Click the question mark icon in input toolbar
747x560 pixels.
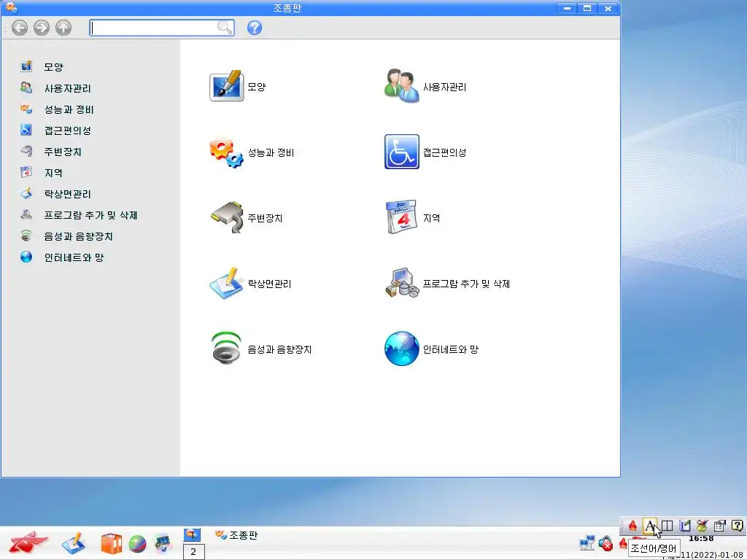pos(737,526)
